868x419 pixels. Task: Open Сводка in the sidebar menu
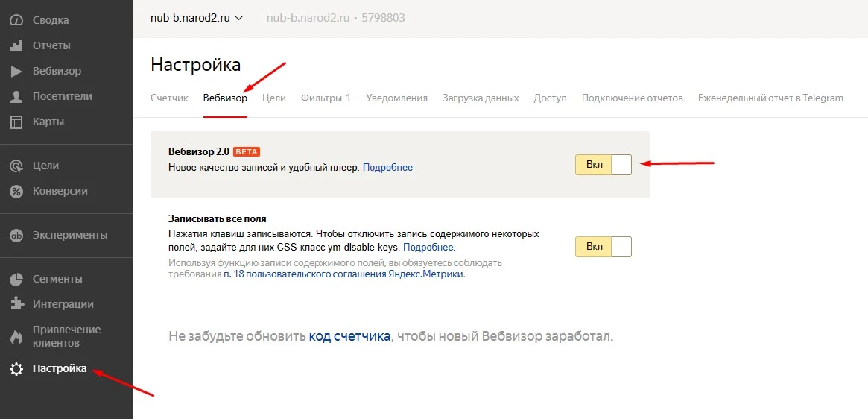pos(51,21)
